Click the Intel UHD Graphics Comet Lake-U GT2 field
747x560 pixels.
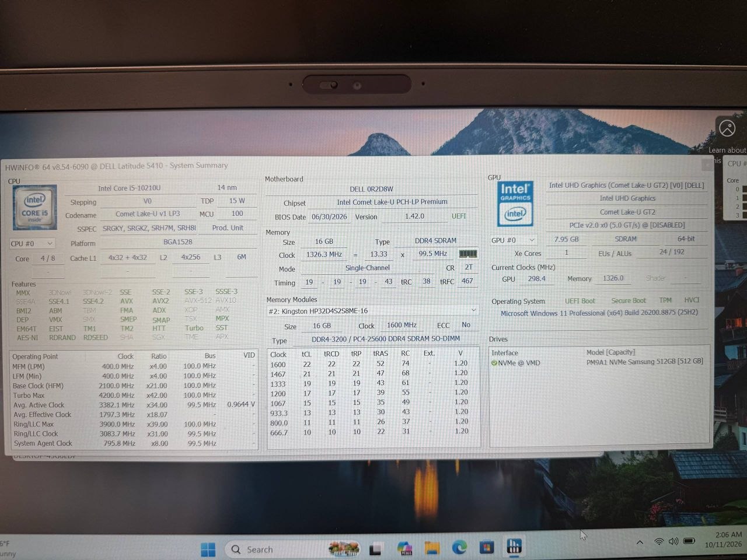point(626,185)
